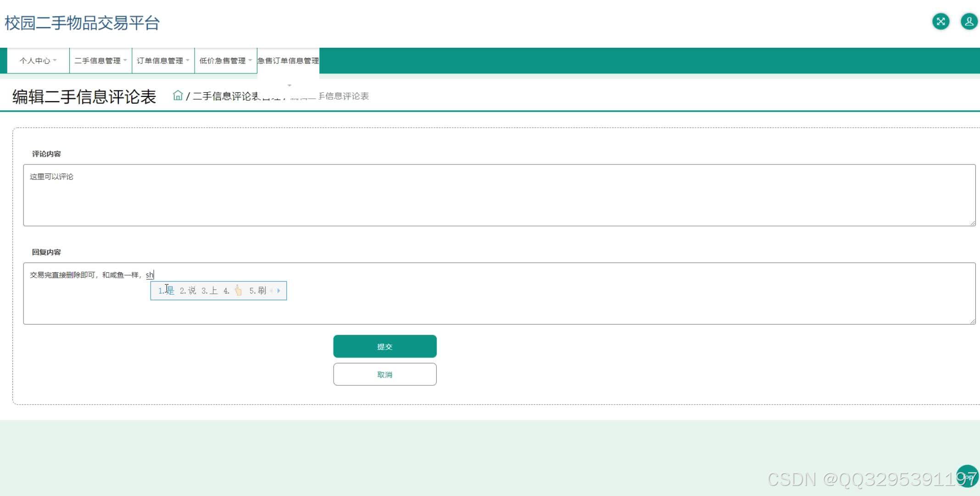Click the home icon in breadcrumb
The height and width of the screenshot is (496, 980).
[x=178, y=96]
